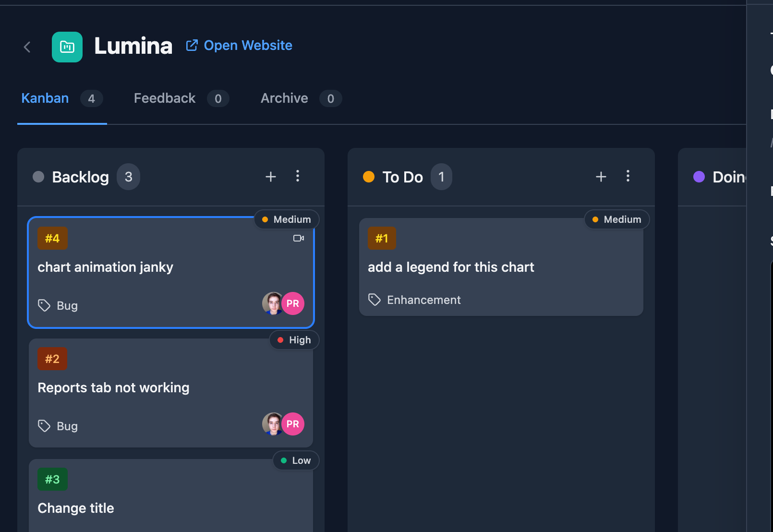Click the Enhancement tag icon on card #1

tap(374, 300)
